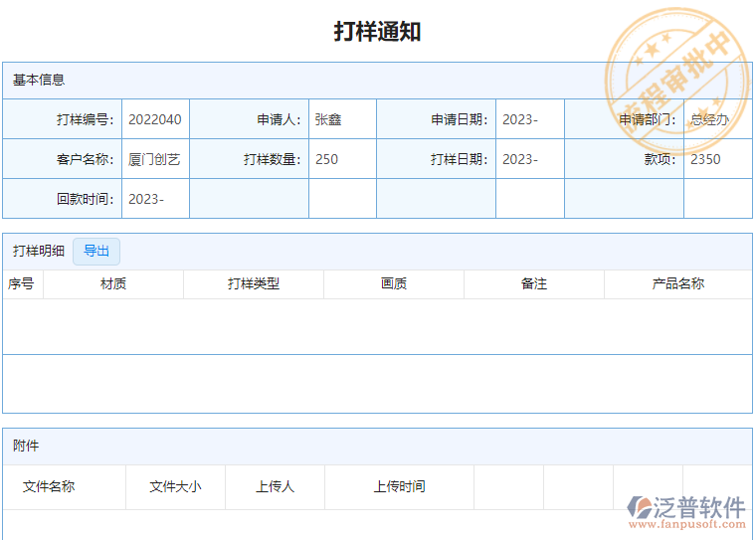Click the 打样编号 label

[86, 119]
